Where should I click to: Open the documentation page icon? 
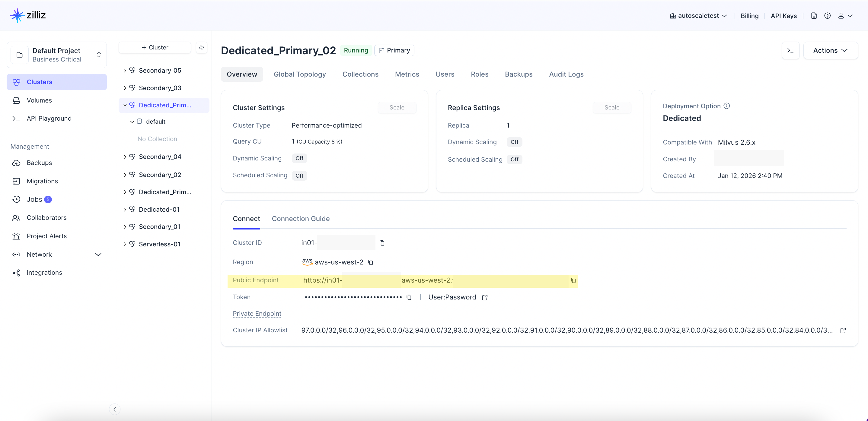(x=814, y=16)
